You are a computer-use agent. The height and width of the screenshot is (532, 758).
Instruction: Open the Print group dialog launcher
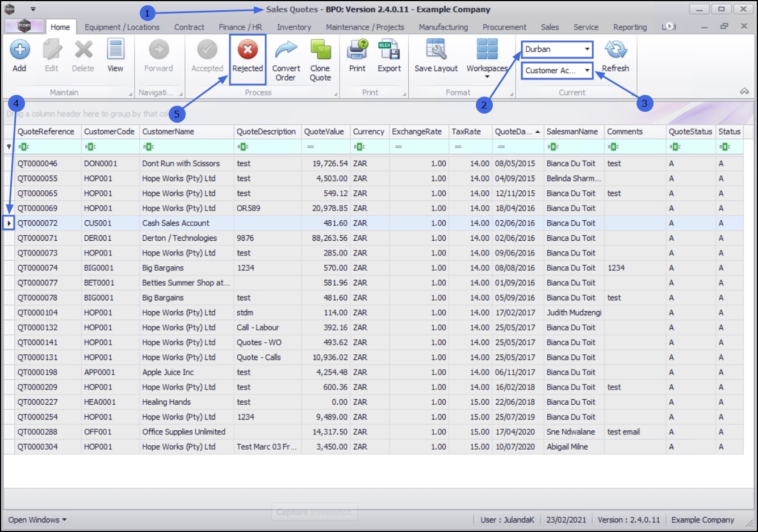(405, 94)
